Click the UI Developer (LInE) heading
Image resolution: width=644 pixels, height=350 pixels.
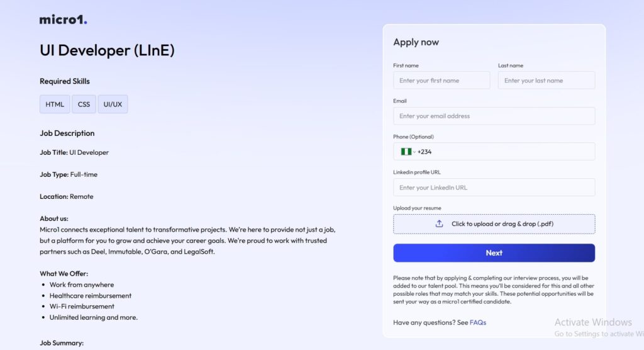[107, 50]
